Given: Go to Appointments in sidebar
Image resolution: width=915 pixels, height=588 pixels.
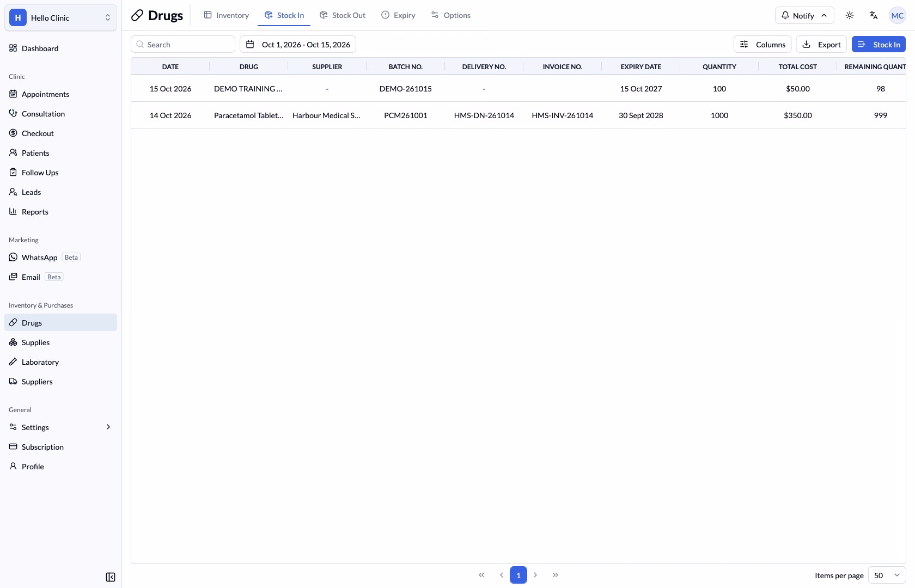Looking at the screenshot, I should pyautogui.click(x=60, y=94).
